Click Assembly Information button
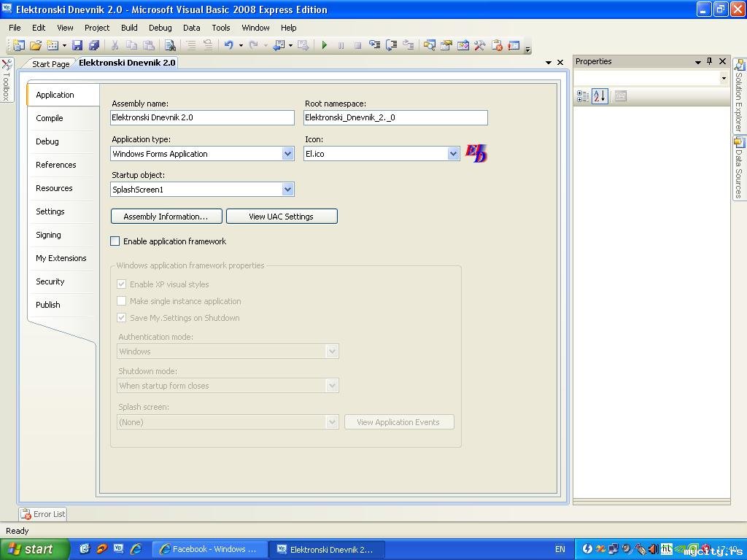This screenshot has height=560, width=747. pyautogui.click(x=166, y=216)
